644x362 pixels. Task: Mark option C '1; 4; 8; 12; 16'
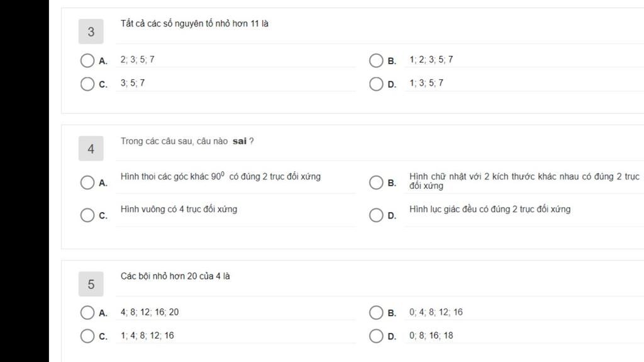pyautogui.click(x=87, y=336)
